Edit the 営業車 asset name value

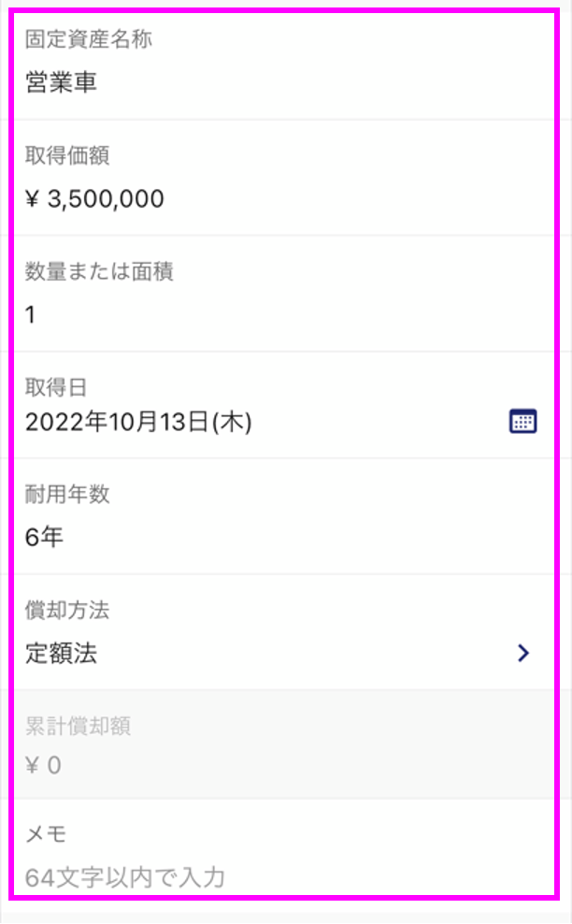click(62, 82)
